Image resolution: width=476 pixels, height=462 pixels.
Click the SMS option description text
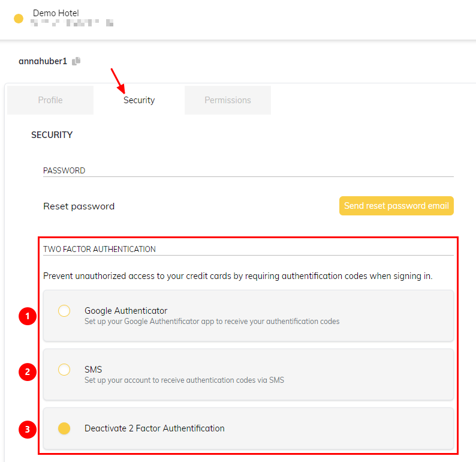(x=184, y=380)
